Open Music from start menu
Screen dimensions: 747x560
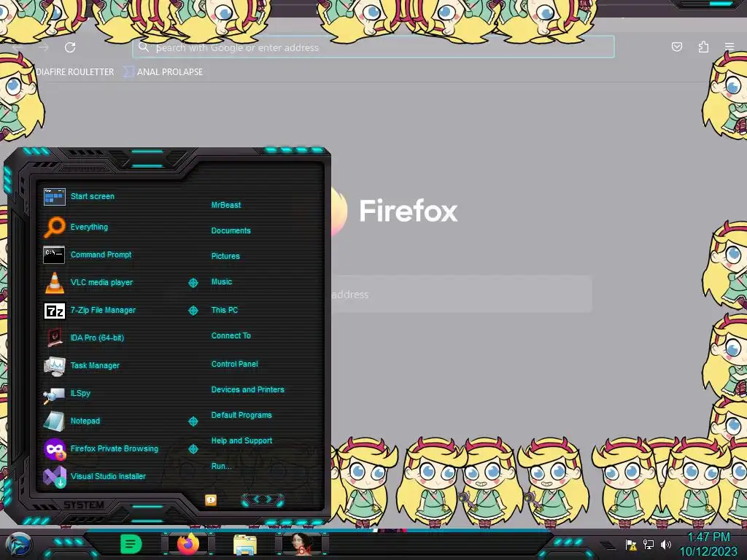point(222,282)
